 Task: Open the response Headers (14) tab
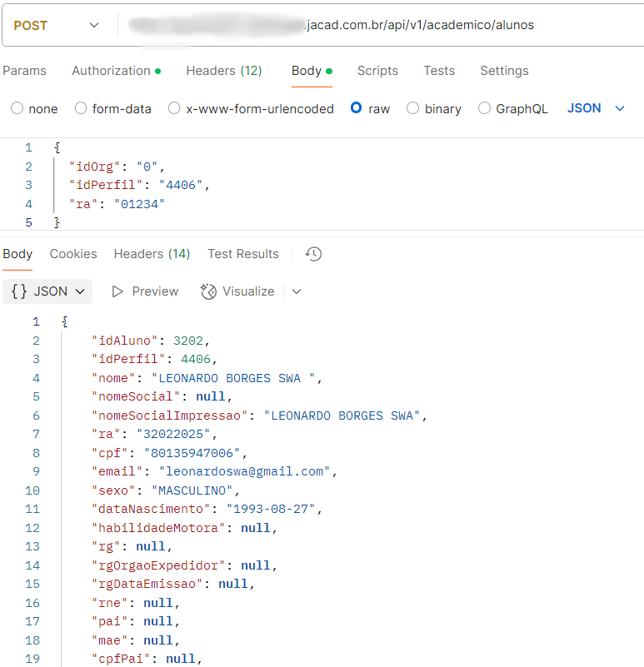tap(152, 254)
